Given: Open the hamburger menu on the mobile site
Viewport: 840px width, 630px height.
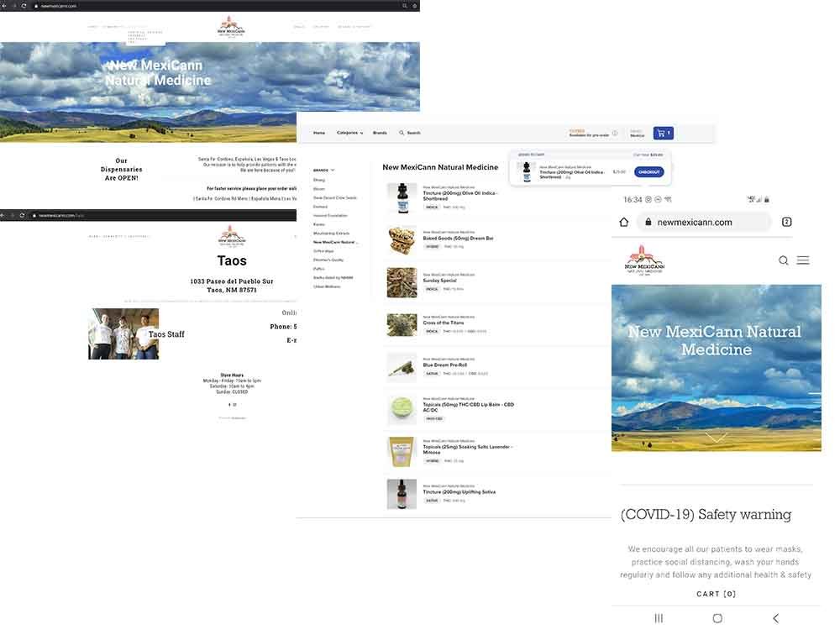Looking at the screenshot, I should (802, 260).
